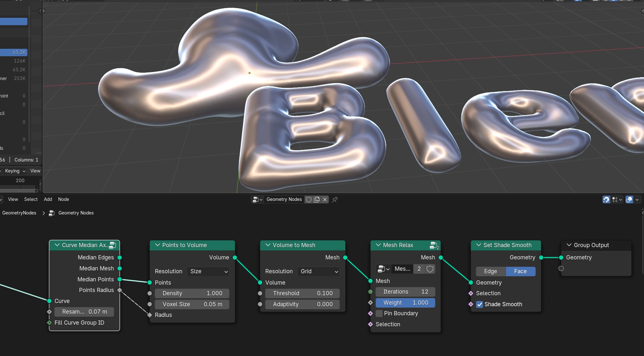644x356 pixels.
Task: Duplicate the Geometry Nodes tree via copy icon
Action: pyautogui.click(x=317, y=200)
